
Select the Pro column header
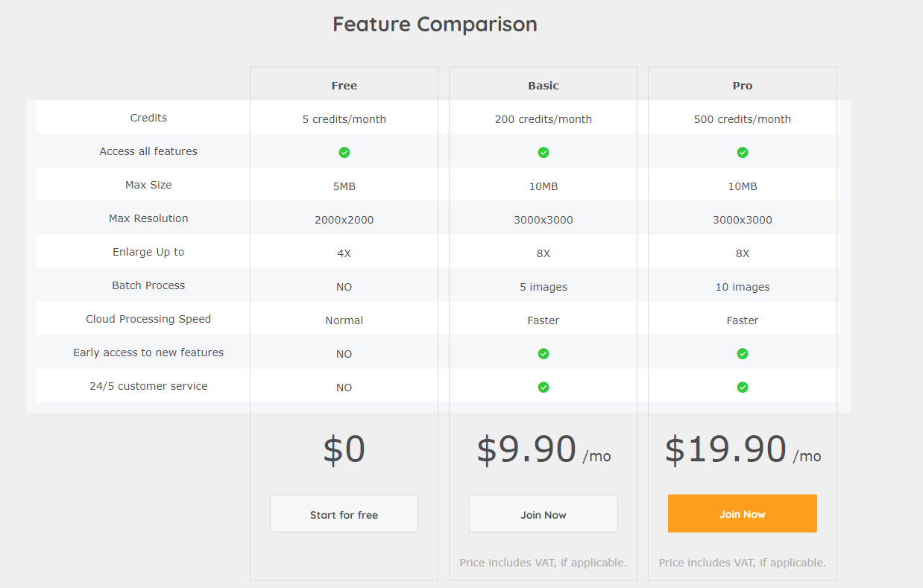tap(743, 86)
